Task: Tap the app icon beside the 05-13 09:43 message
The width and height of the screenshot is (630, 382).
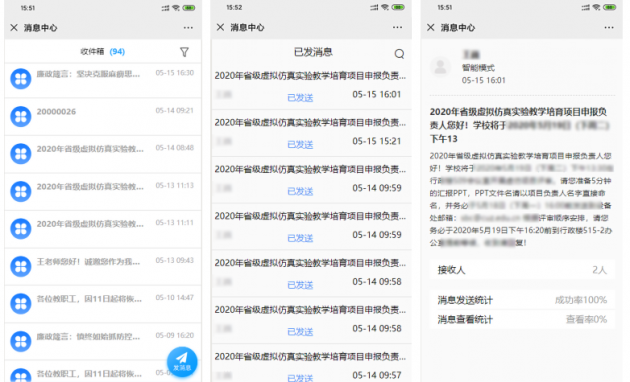Action: [20, 267]
